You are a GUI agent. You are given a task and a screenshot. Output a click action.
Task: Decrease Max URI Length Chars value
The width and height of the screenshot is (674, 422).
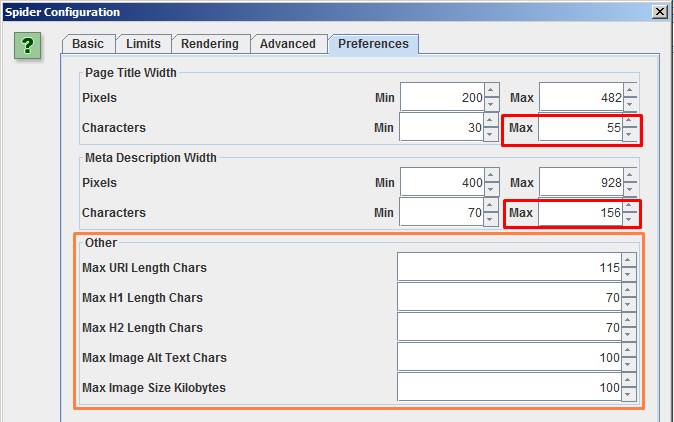(628, 274)
